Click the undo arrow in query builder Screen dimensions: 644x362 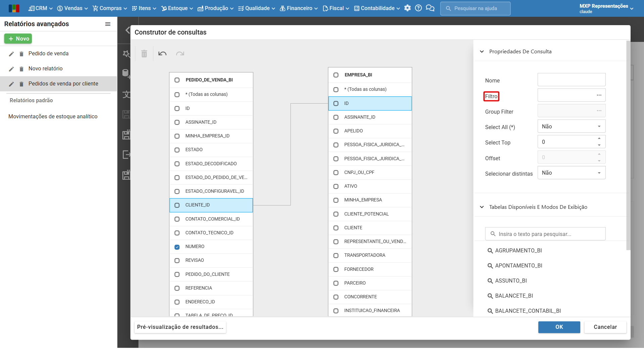pyautogui.click(x=162, y=54)
